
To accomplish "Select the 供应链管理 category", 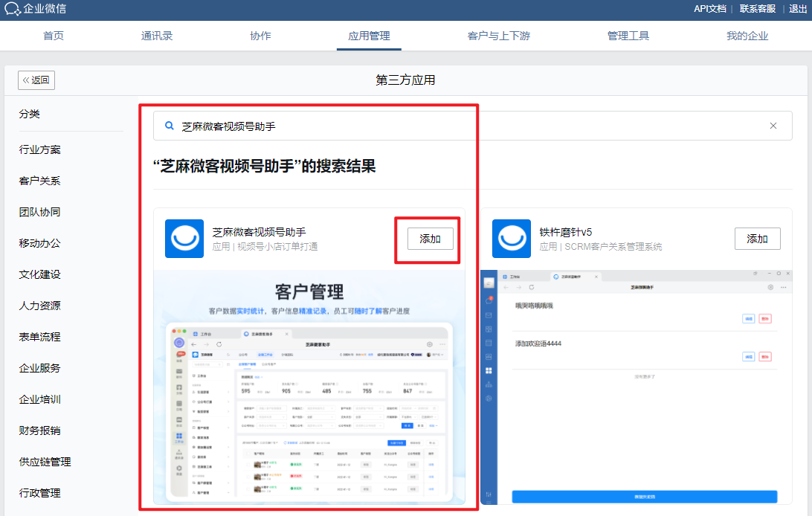I will [45, 462].
